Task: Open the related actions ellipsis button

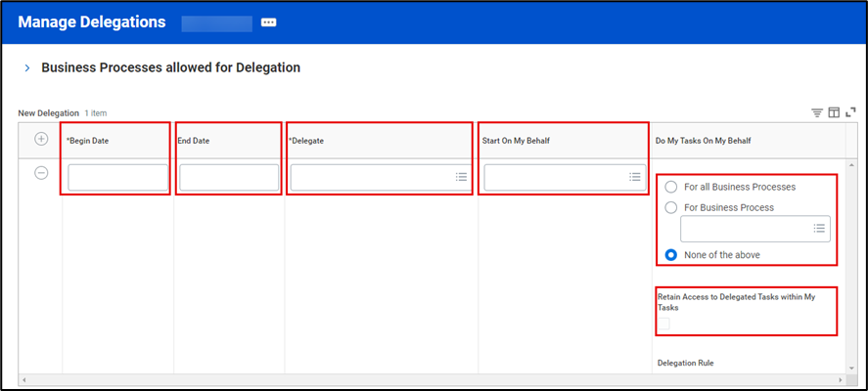Action: pos(269,22)
